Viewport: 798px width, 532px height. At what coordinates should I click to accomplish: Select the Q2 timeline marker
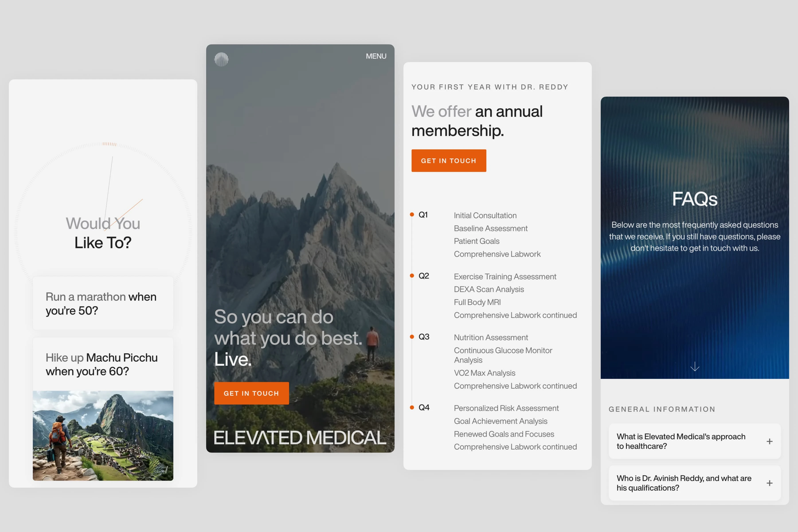(x=412, y=276)
